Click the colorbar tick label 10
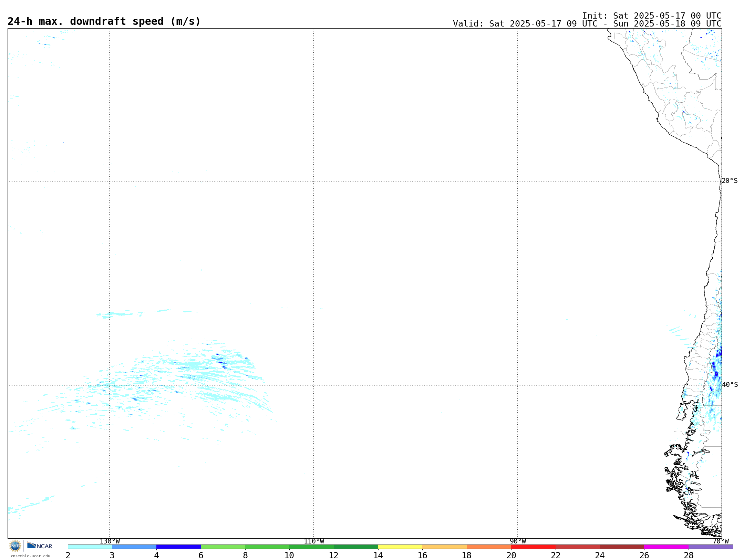The height and width of the screenshot is (560, 744). (x=289, y=556)
